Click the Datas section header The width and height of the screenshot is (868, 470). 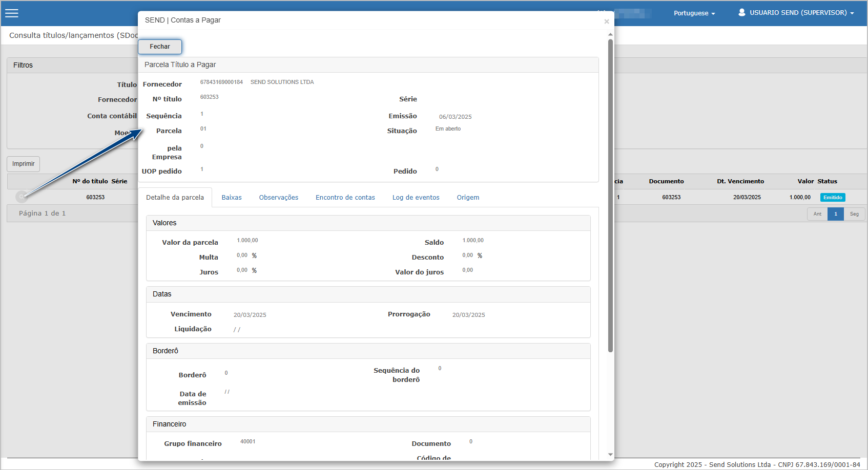(368, 294)
